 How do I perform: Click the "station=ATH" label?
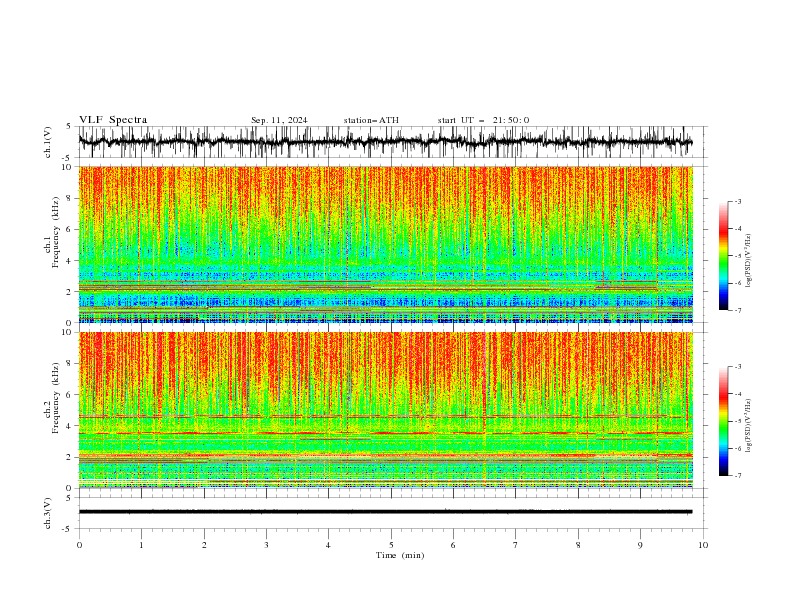[371, 120]
